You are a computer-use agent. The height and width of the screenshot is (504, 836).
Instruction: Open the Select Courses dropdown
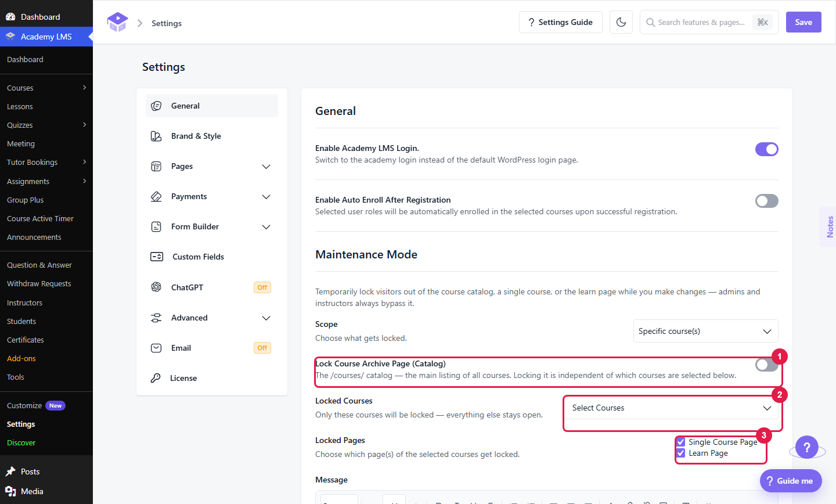pos(672,408)
